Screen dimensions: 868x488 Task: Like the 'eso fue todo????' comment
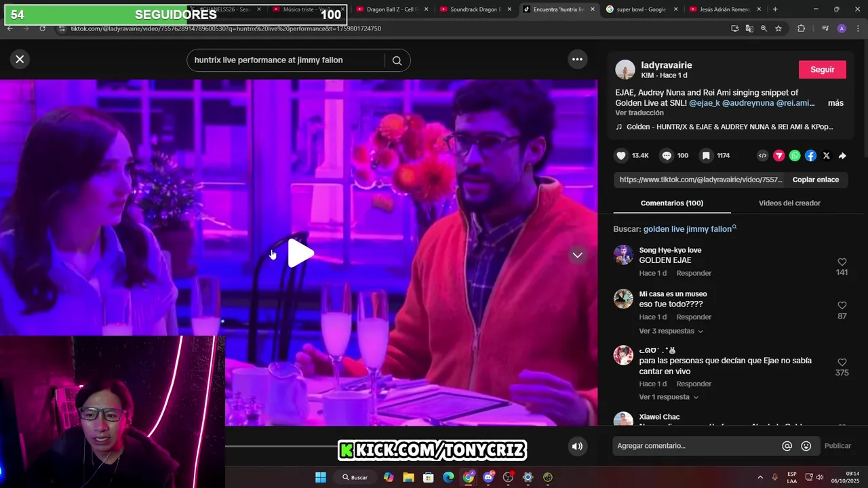[x=842, y=306]
